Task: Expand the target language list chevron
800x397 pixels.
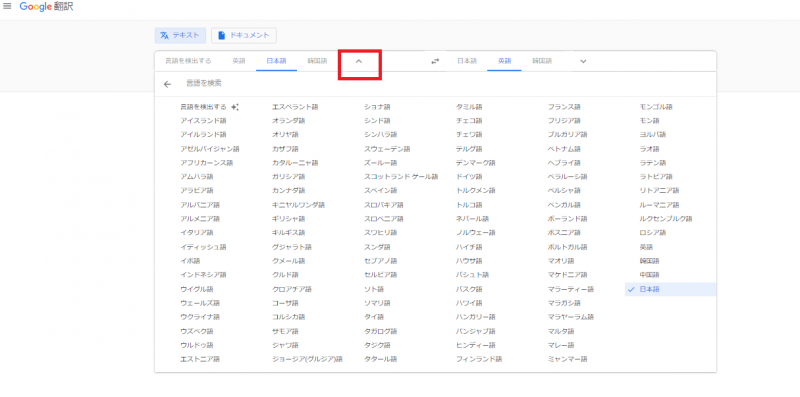Action: pos(584,61)
